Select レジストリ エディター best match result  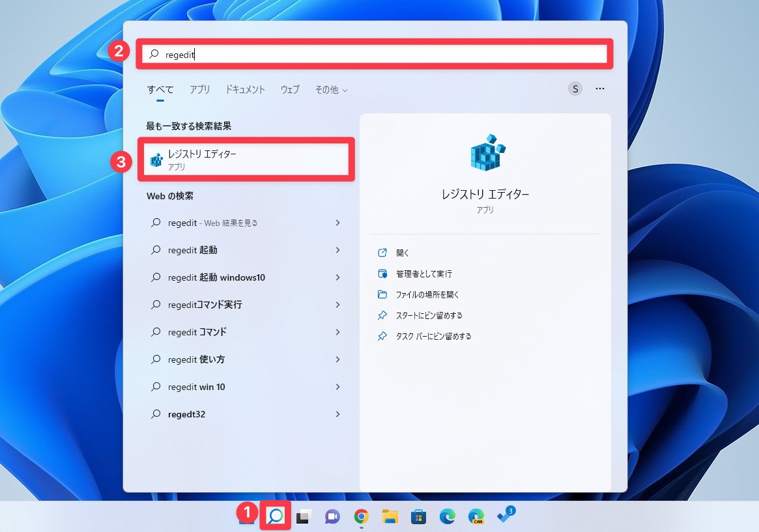click(246, 159)
